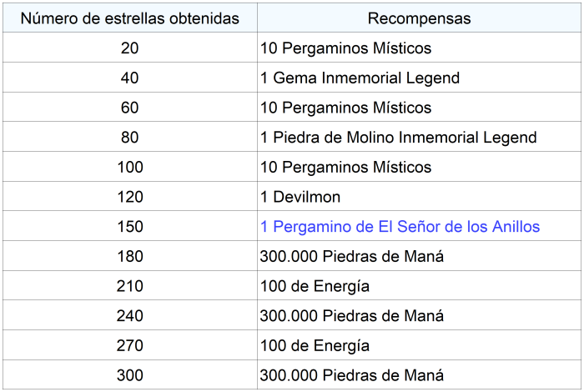Click the '1 Gema Inmemorial Legend' reward cell

click(x=360, y=78)
